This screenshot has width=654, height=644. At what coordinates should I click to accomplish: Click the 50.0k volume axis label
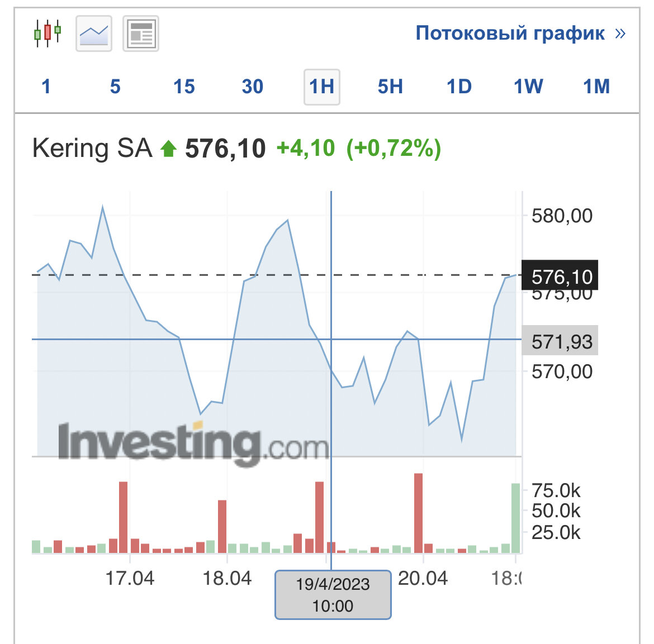pos(556,511)
